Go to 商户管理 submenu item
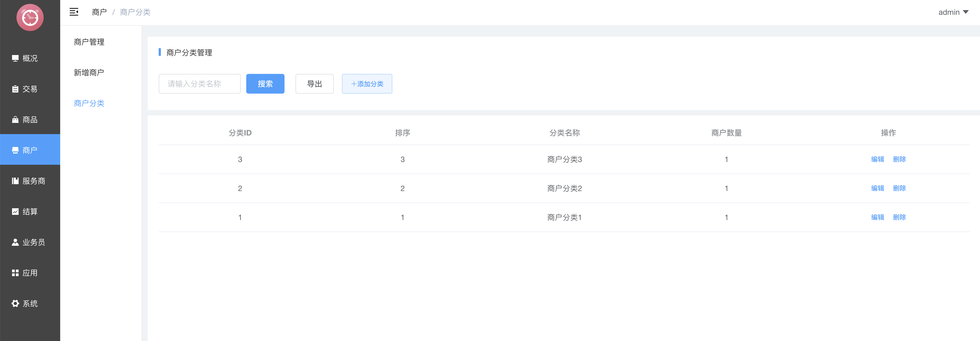The height and width of the screenshot is (341, 980). (x=89, y=42)
